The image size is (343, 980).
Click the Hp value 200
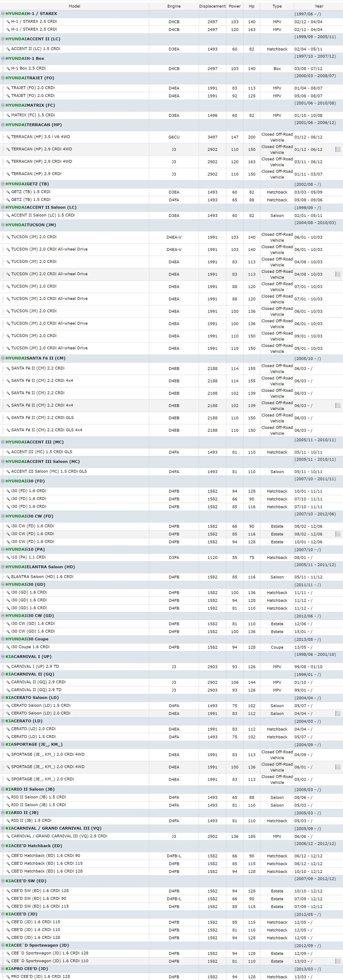[x=252, y=137]
